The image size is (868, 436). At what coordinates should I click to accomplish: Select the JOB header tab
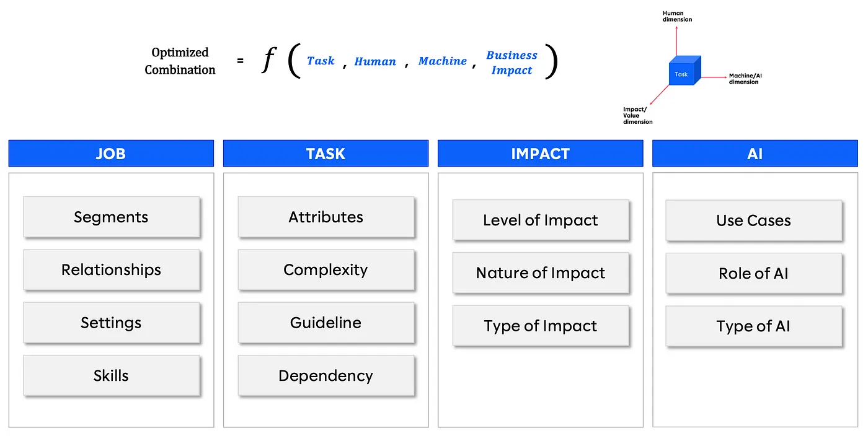111,154
